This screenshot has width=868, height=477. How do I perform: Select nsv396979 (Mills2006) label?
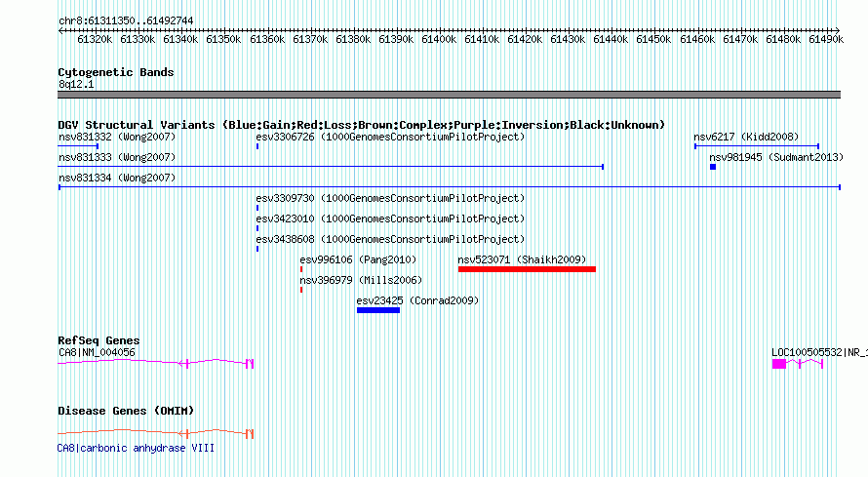pyautogui.click(x=361, y=280)
